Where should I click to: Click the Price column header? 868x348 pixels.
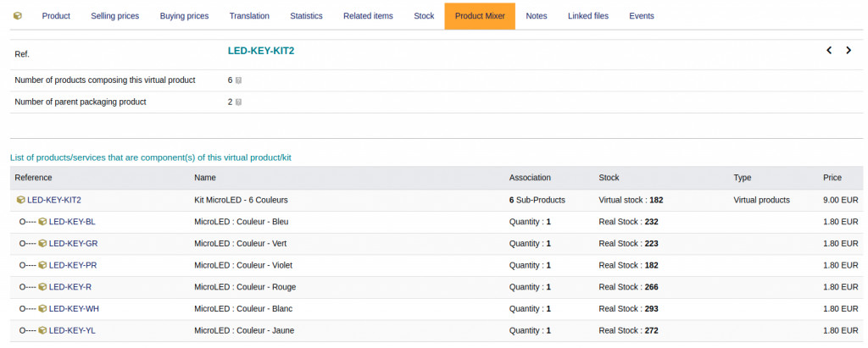832,178
